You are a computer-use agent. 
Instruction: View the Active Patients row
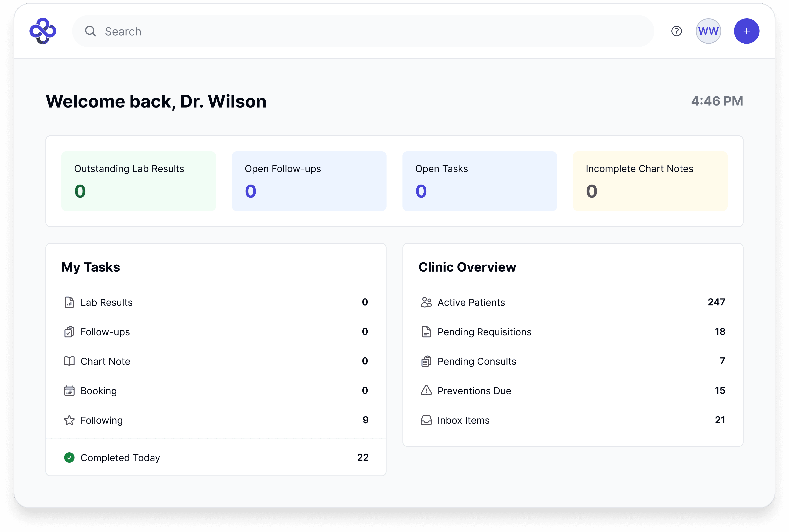pos(572,302)
